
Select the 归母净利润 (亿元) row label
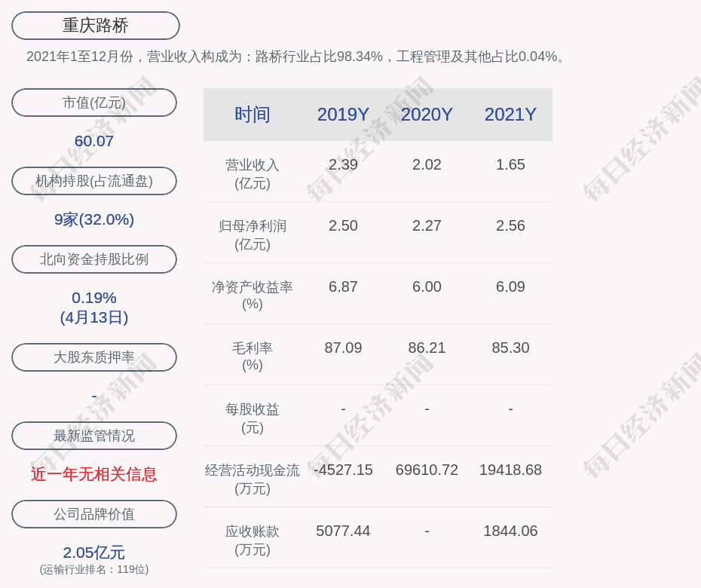point(253,235)
